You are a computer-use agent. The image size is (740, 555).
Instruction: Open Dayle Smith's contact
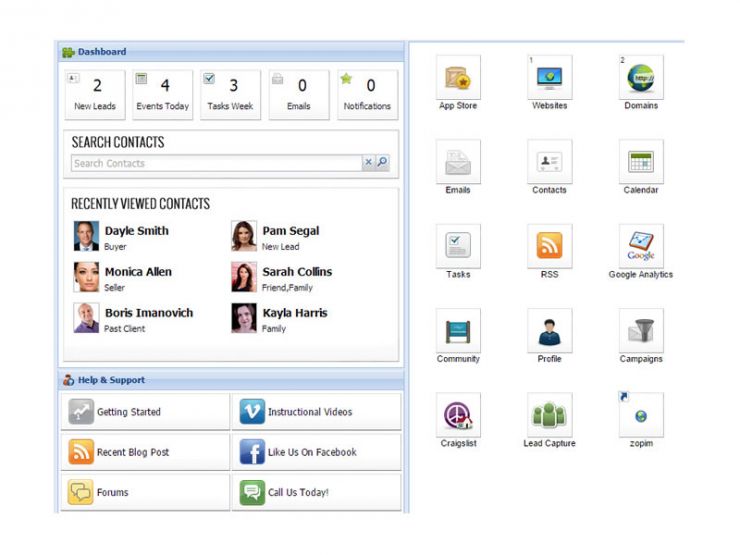pos(136,231)
